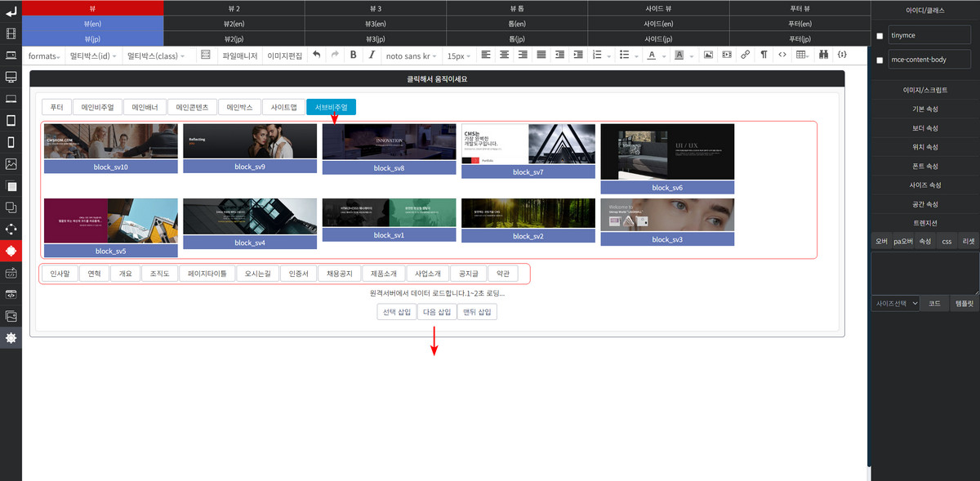Click the undo arrow icon
The width and height of the screenshot is (980, 481).
316,56
